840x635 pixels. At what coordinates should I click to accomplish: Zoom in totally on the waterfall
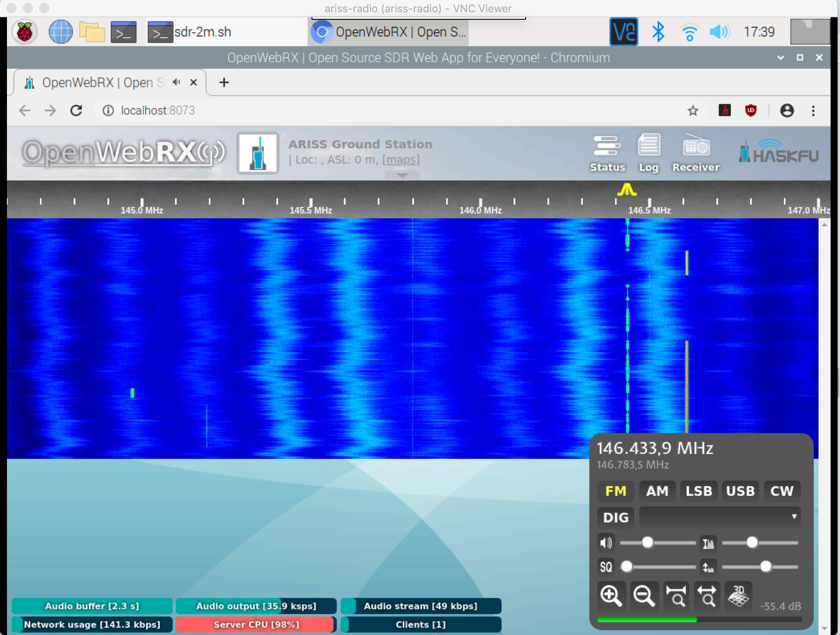676,596
